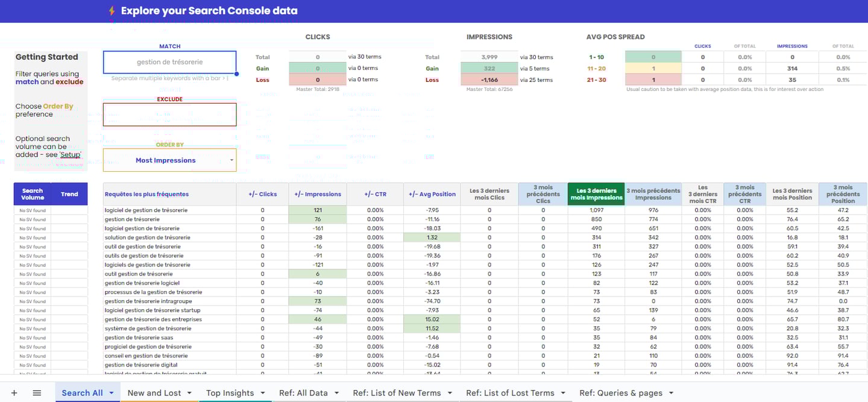This screenshot has width=868, height=402.
Task: Click the 'processus de la gestion de trésorerie' query
Action: point(153,292)
